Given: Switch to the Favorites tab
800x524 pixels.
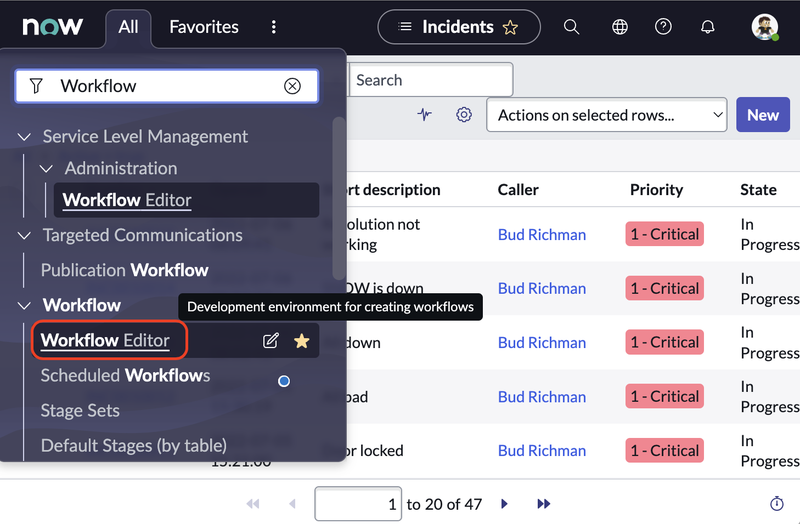Looking at the screenshot, I should click(x=204, y=27).
